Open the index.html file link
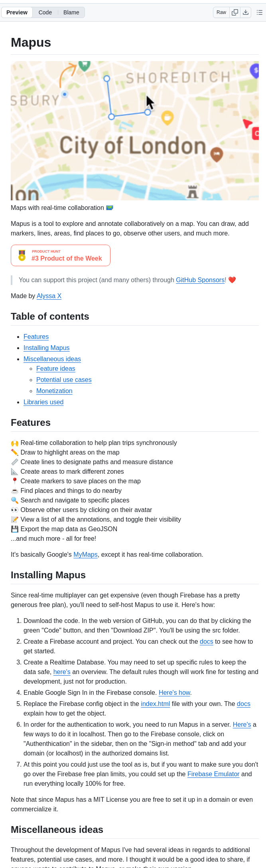Image resolution: width=266 pixels, height=868 pixels. pos(155,704)
